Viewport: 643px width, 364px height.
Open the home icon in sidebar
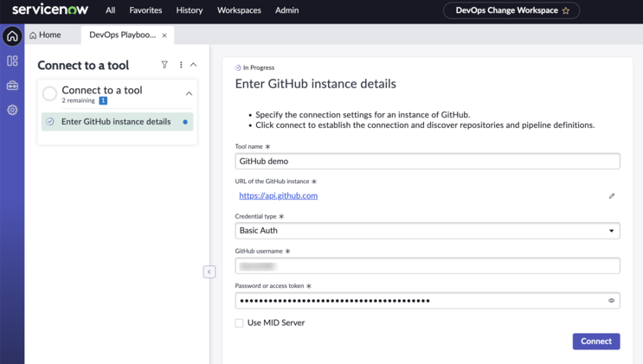tap(12, 36)
